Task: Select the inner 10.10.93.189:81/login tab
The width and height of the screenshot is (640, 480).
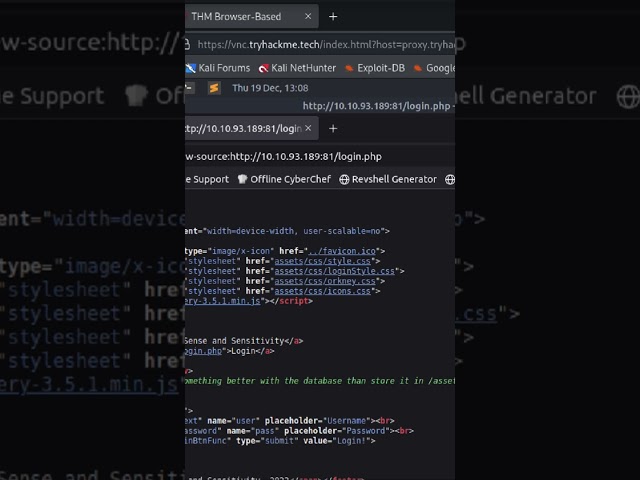Action: [249, 129]
